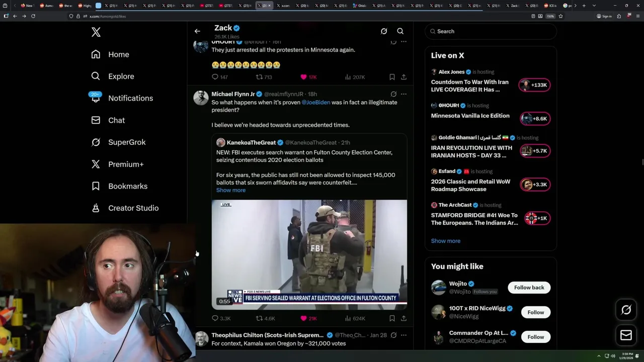Click the taskbar volume icon
Image resolution: width=644 pixels, height=362 pixels.
(x=613, y=356)
